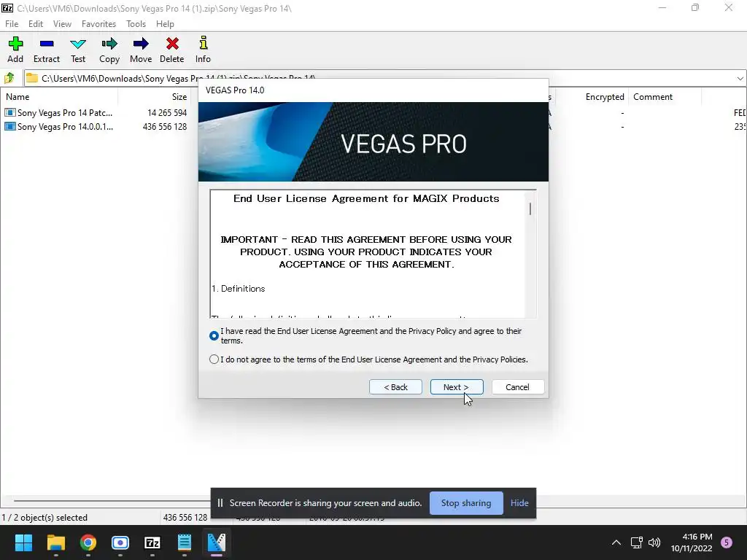Click the Sony Vegas Pro 14.0.0.1 file icon
The width and height of the screenshot is (747, 560).
pos(9,127)
